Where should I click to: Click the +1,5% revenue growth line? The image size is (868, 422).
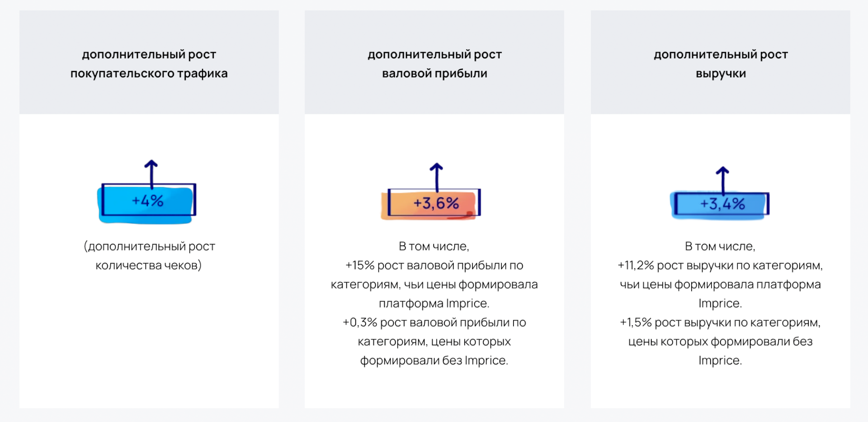click(720, 341)
